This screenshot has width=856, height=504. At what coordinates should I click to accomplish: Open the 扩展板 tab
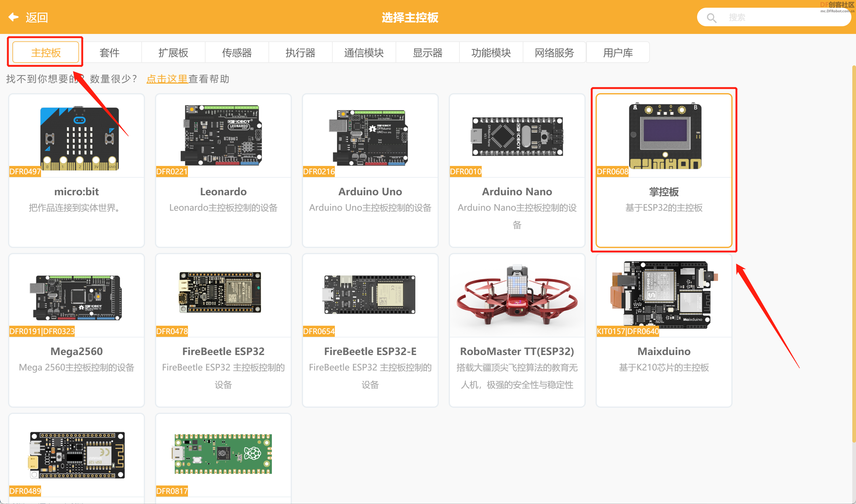click(173, 53)
